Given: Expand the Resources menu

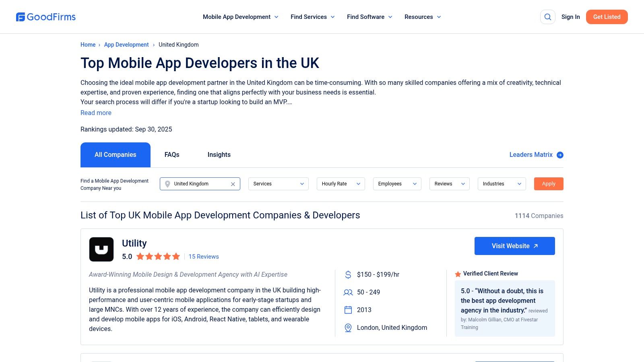Looking at the screenshot, I should tap(423, 17).
